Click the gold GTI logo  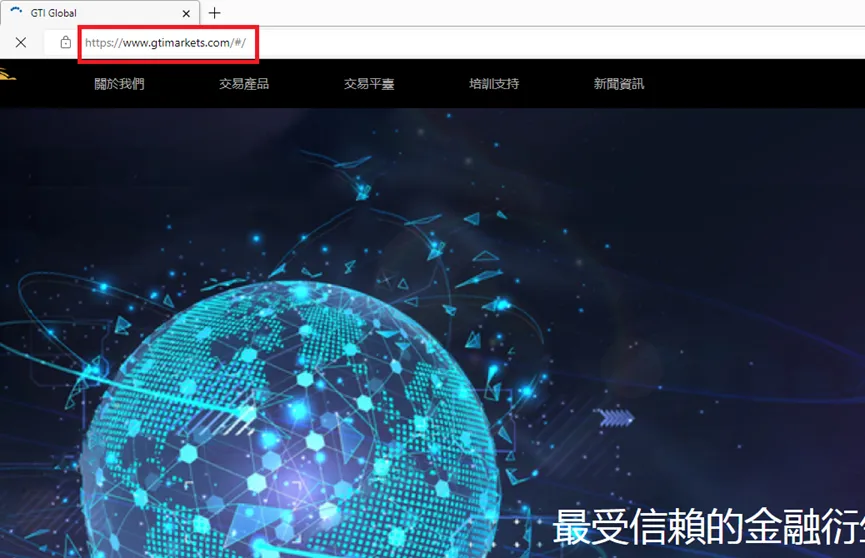pos(8,75)
